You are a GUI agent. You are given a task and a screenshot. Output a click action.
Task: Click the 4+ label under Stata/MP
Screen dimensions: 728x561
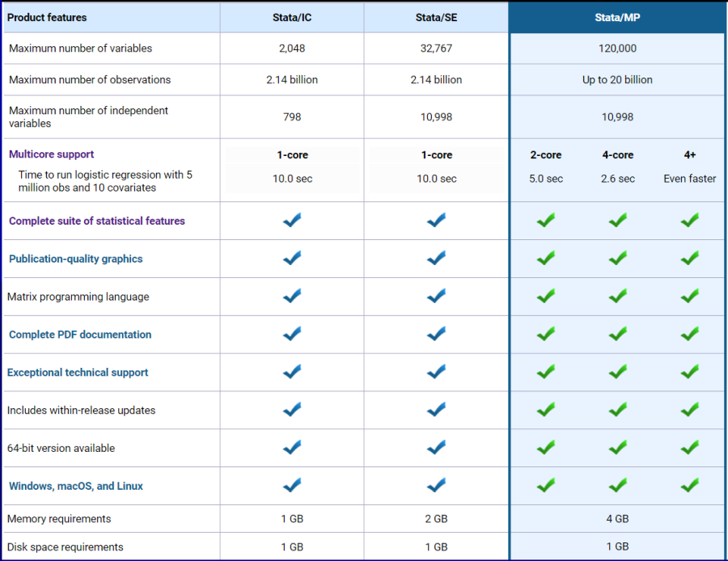pyautogui.click(x=690, y=155)
